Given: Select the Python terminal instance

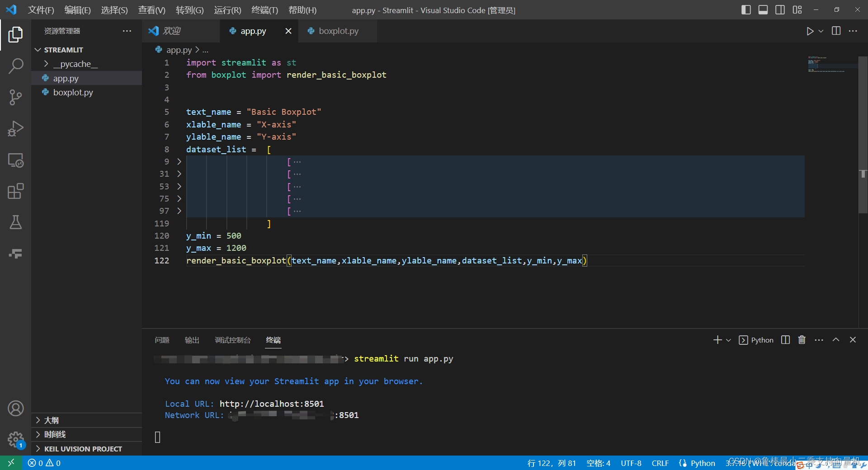Looking at the screenshot, I should point(756,340).
